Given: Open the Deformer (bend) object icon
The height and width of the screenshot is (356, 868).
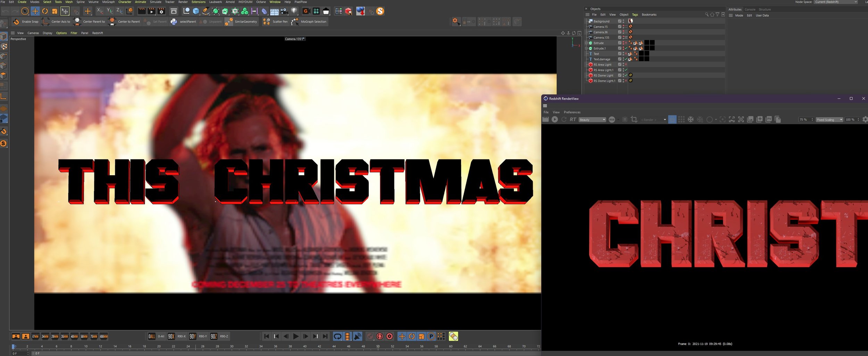Looking at the screenshot, I should point(264,11).
